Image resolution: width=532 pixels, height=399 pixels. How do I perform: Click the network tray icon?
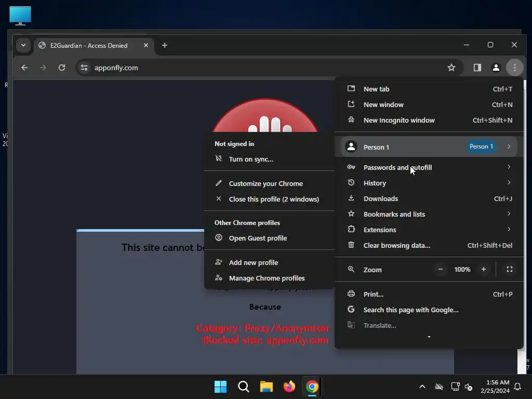pyautogui.click(x=455, y=387)
